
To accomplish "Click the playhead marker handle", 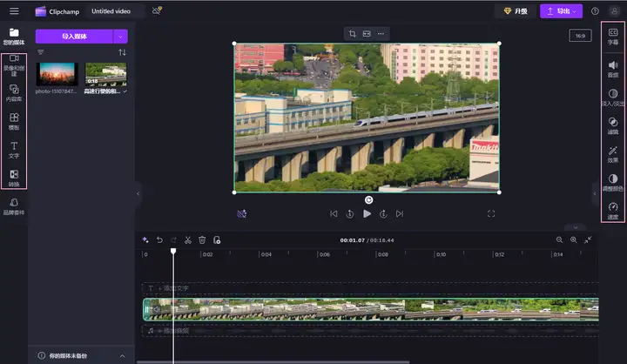I will click(173, 251).
